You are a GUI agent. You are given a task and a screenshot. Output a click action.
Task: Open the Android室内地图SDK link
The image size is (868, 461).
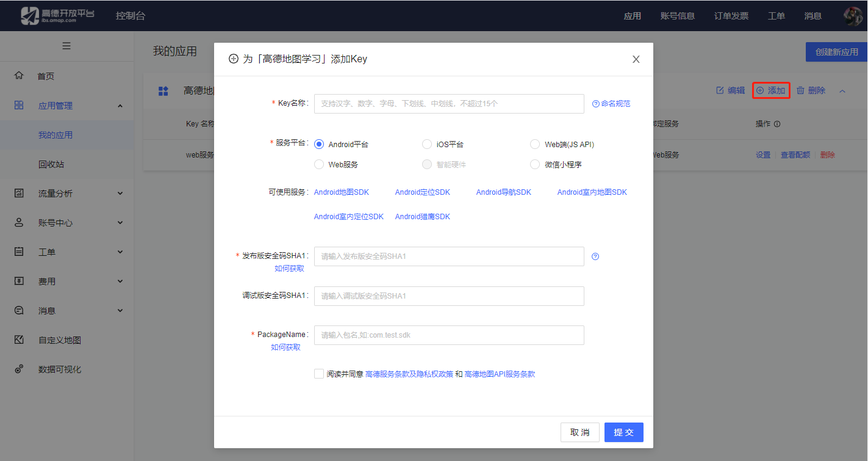click(x=592, y=192)
